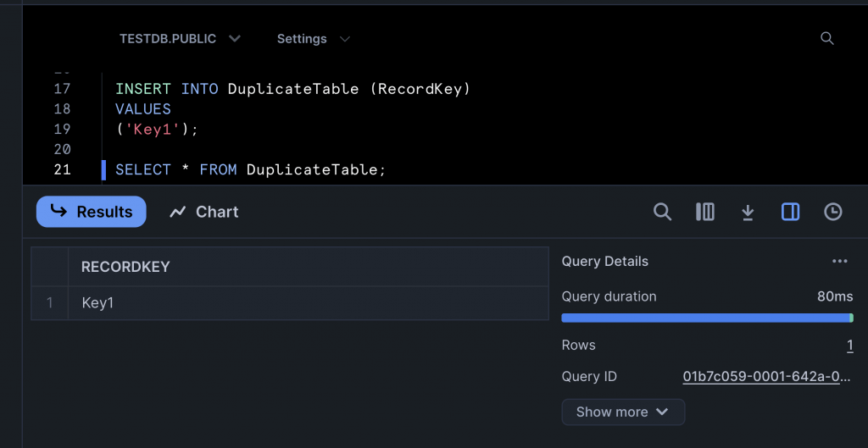Open the Query ID link
The height and width of the screenshot is (448, 868).
(765, 377)
